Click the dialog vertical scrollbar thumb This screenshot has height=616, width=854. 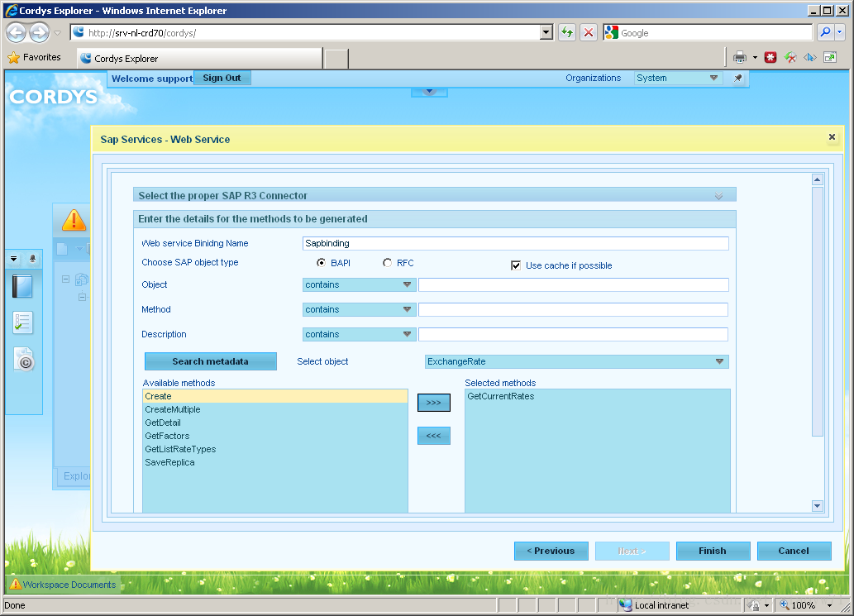click(x=817, y=312)
